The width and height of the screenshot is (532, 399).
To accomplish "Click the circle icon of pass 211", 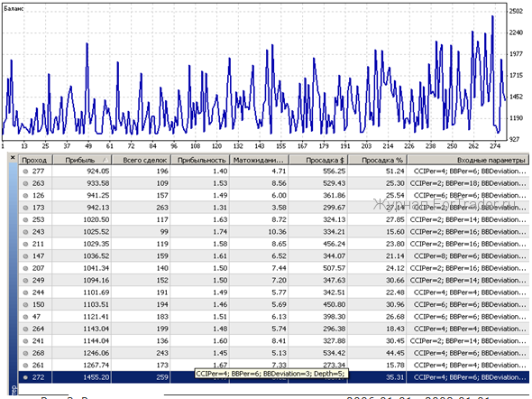I will [25, 244].
